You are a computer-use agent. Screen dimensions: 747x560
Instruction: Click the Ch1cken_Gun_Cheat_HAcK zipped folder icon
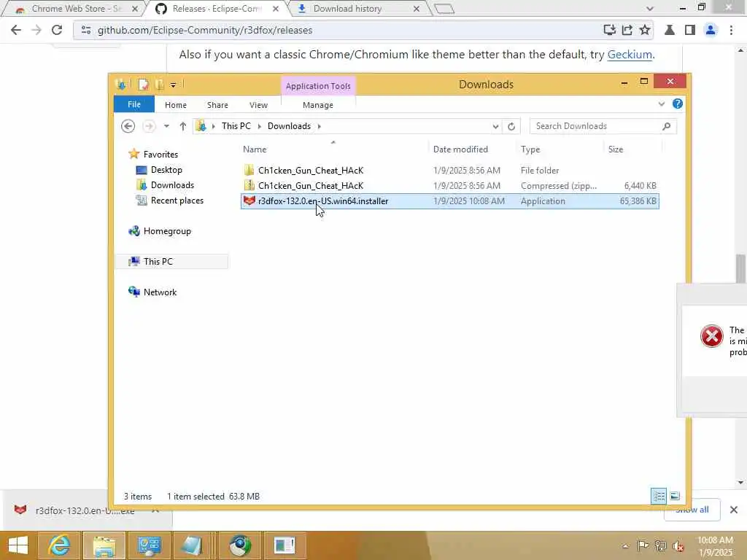[249, 185]
